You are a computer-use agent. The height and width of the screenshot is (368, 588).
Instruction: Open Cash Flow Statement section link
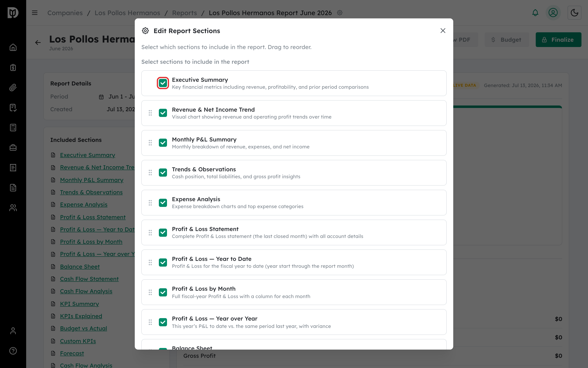click(x=89, y=279)
